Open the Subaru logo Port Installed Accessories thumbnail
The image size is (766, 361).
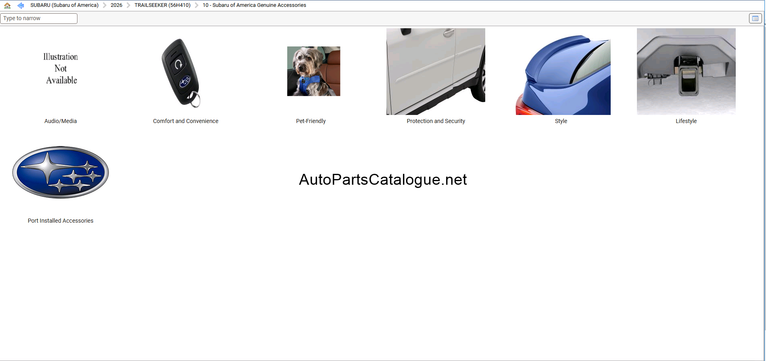pos(61,172)
